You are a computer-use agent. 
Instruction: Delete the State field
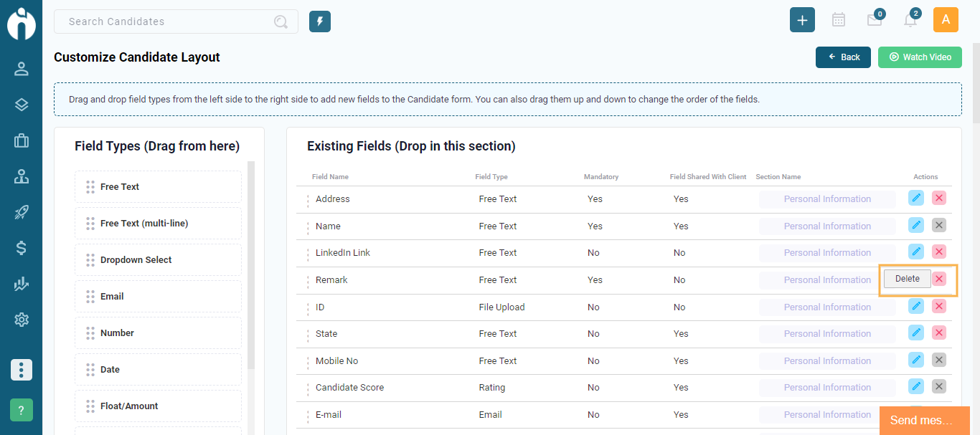click(939, 333)
